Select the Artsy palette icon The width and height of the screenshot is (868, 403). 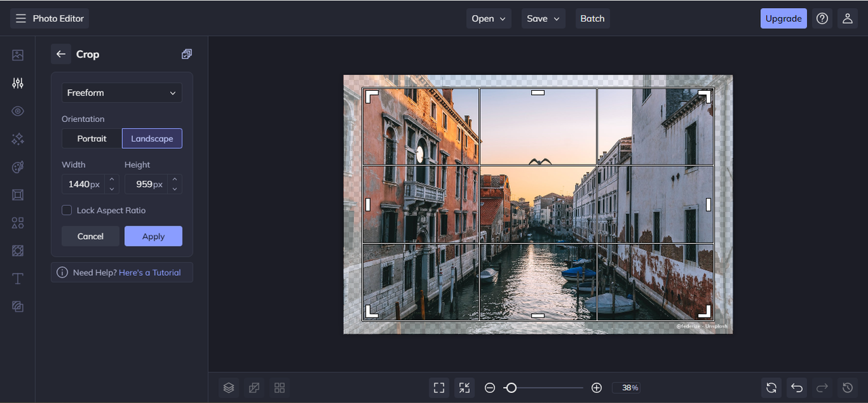[17, 167]
